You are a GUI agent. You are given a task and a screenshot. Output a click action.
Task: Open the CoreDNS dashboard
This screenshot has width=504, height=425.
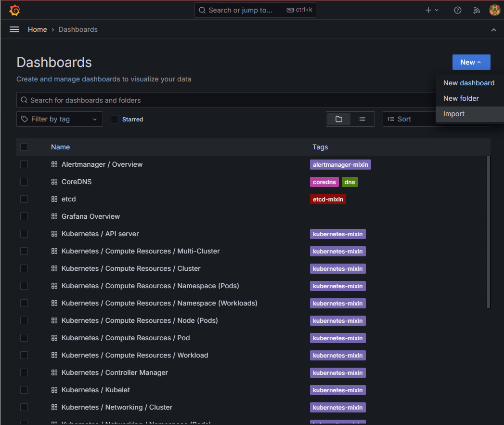tap(77, 182)
